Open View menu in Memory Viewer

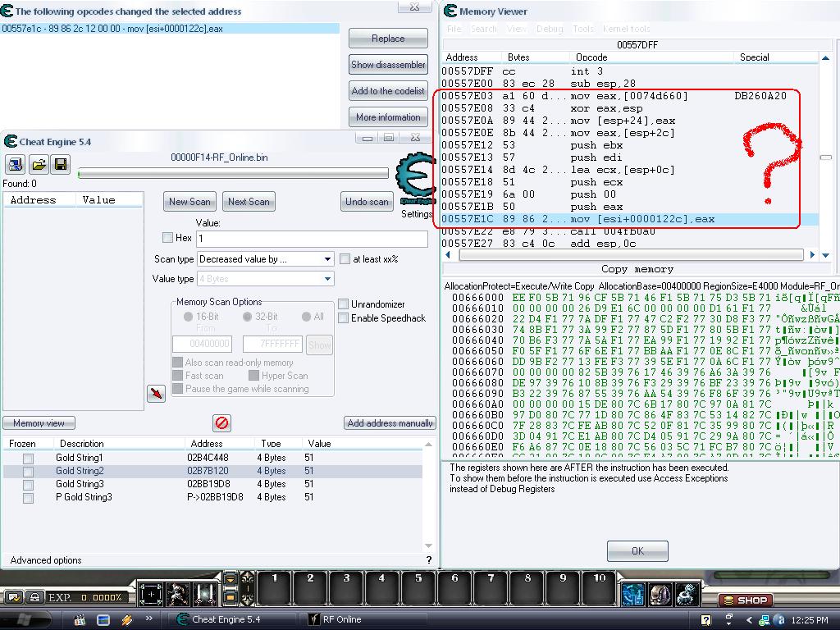click(517, 29)
